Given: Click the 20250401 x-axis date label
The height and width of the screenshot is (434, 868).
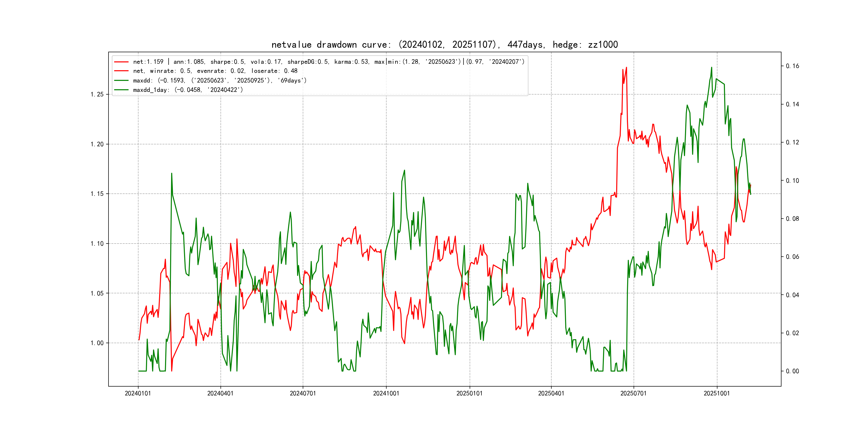Looking at the screenshot, I should coord(551,394).
